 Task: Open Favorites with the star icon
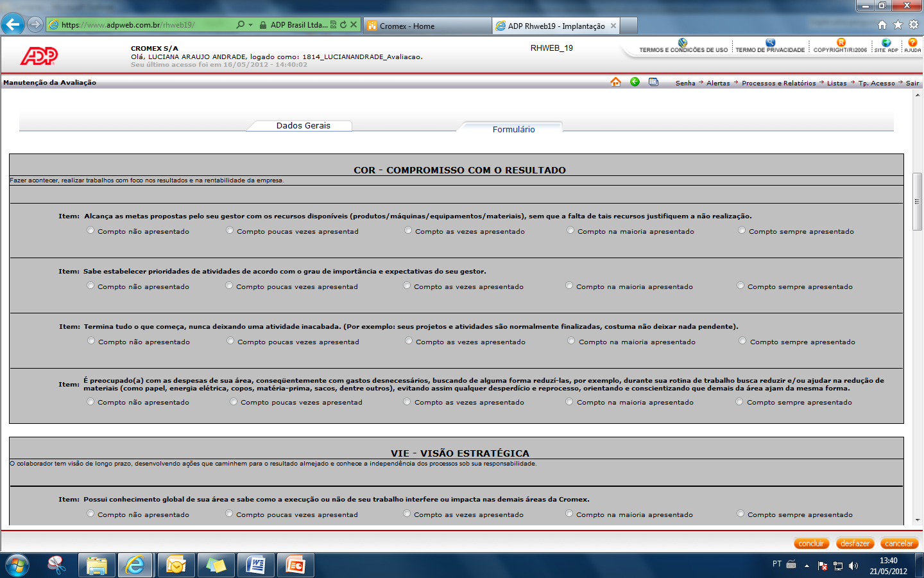click(x=898, y=24)
